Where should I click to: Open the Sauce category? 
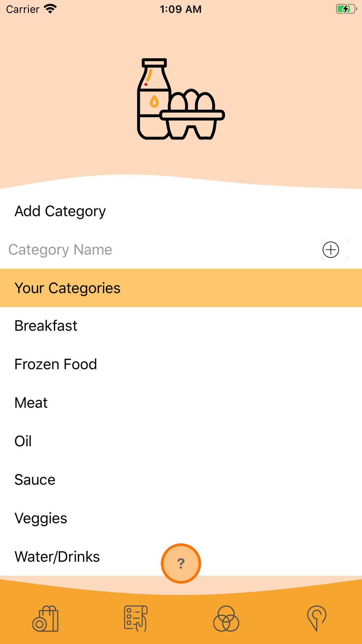(181, 480)
